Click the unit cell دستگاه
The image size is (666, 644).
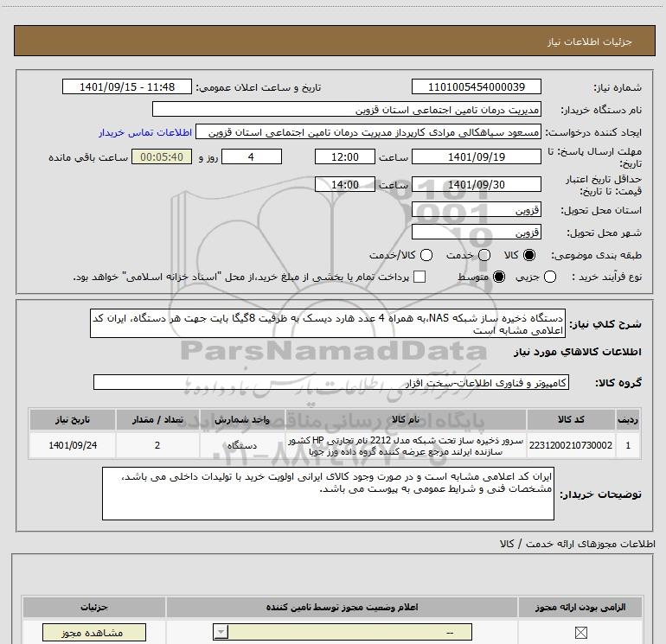click(242, 445)
